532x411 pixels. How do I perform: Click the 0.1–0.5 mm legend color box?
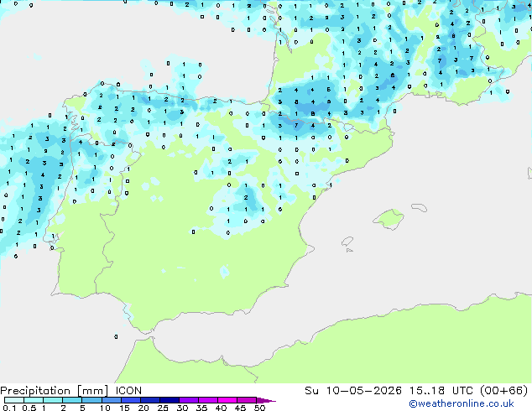click(x=14, y=400)
